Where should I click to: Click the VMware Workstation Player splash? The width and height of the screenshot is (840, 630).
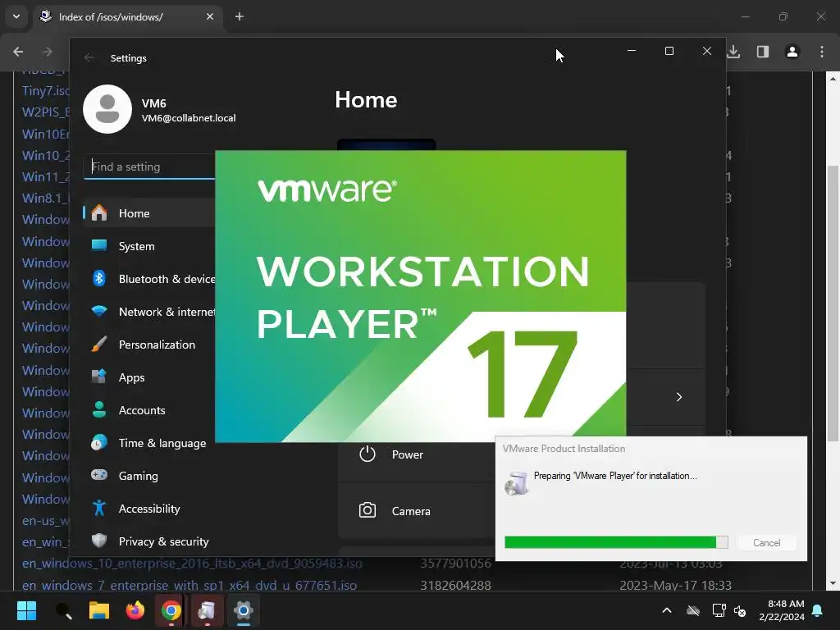tap(421, 296)
